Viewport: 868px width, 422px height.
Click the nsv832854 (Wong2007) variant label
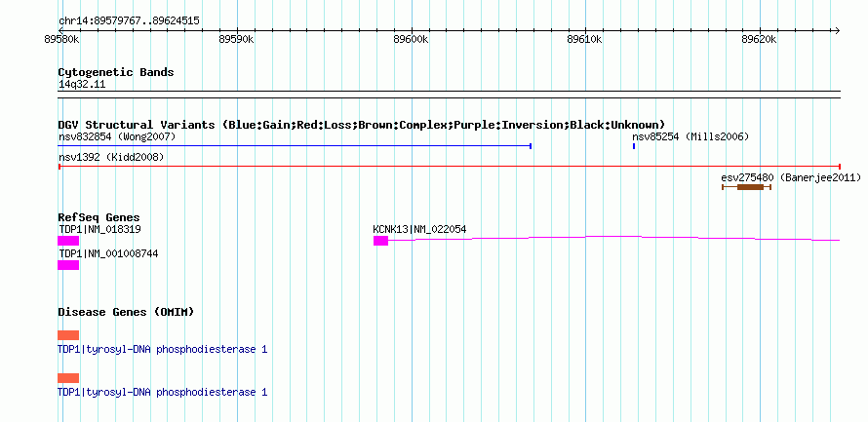[117, 136]
